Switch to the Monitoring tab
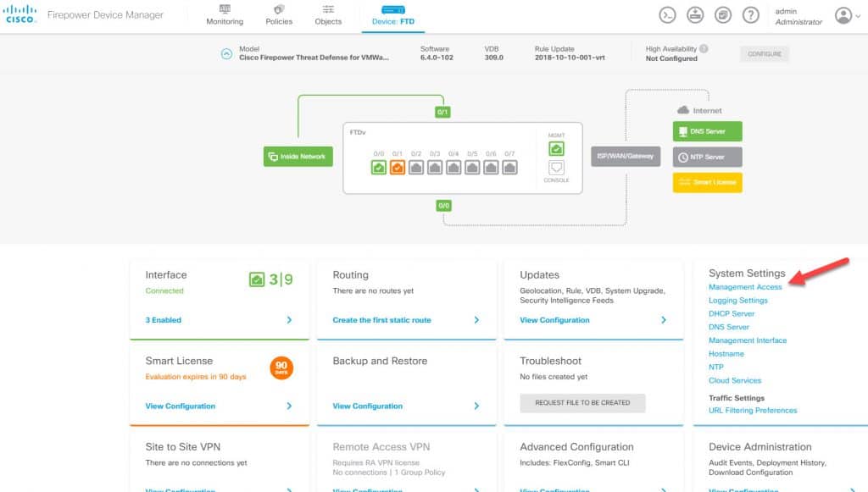Image resolution: width=868 pixels, height=492 pixels. [x=225, y=15]
